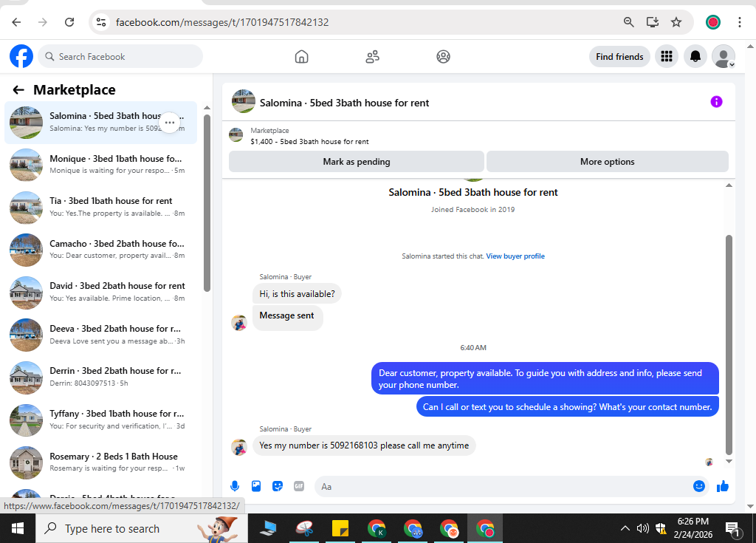756x543 pixels.
Task: Click browser back button
Action: pos(16,22)
